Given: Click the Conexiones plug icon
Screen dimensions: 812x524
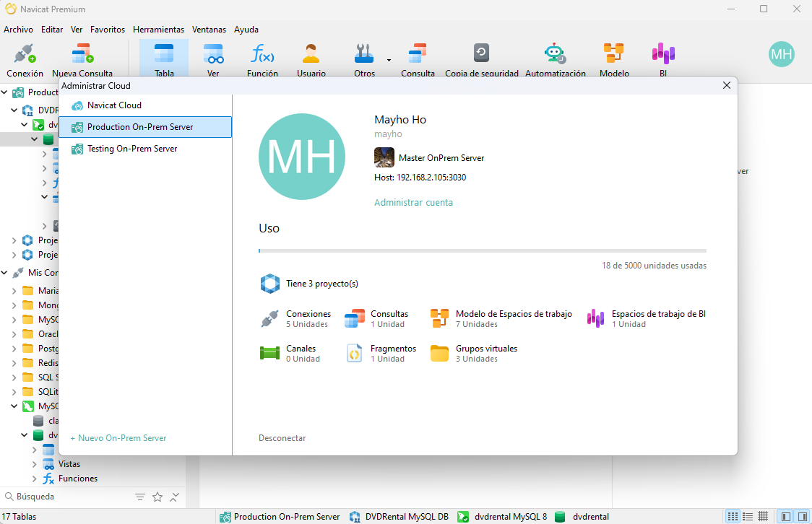Looking at the screenshot, I should coord(269,318).
